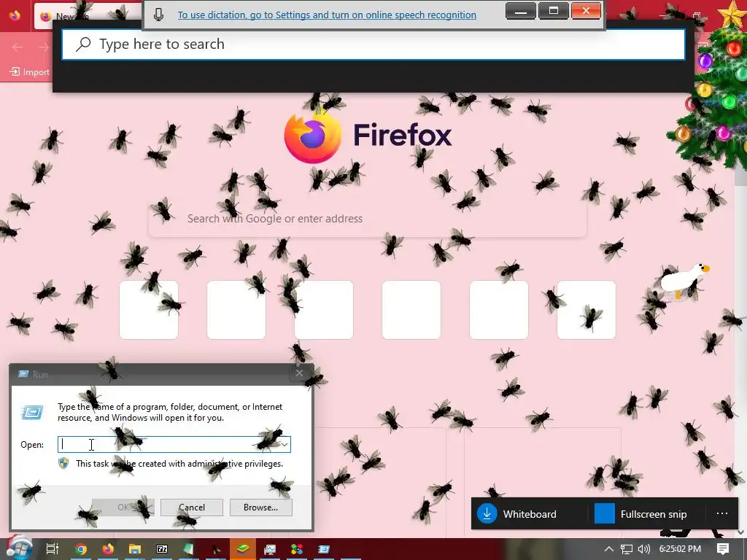Open the fourth empty shortcut tile

coord(411,310)
